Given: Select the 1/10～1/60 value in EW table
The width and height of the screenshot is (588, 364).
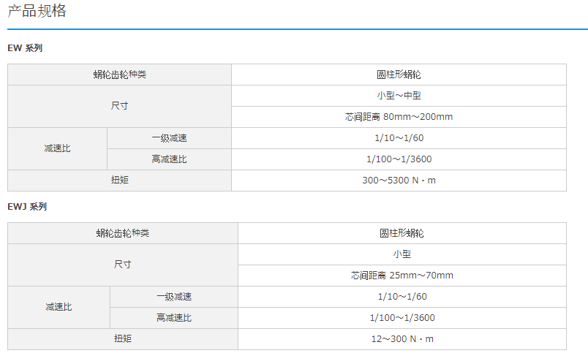Looking at the screenshot, I should tap(399, 138).
